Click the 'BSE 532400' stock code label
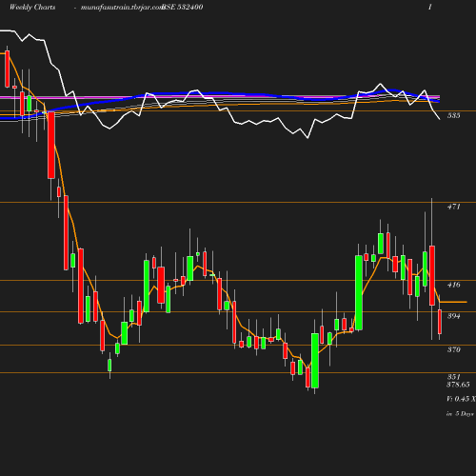Screen dimensions: 476x476 click(183, 7)
